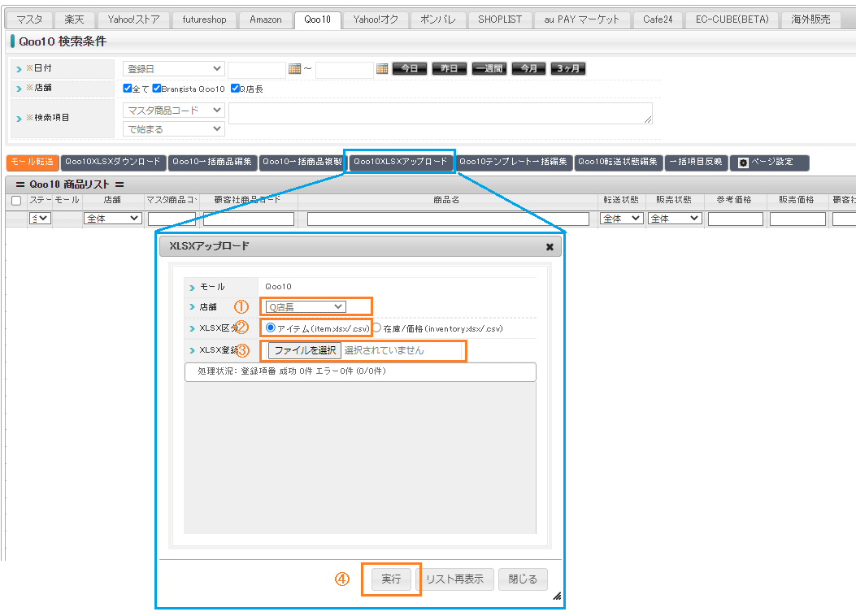Click the 顧客社商品コード column filter field
856x616 pixels.
click(249, 219)
